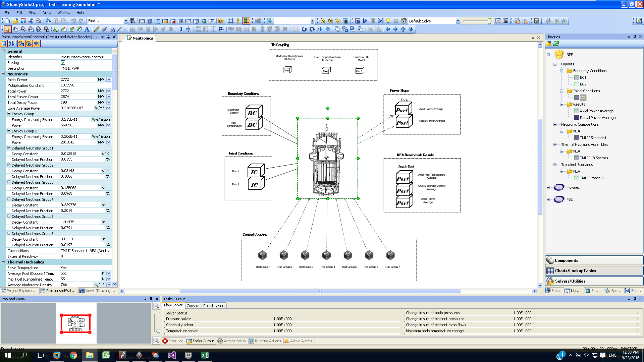This screenshot has height=362, width=644.
Task: Click the light bulb toolbar icon
Action: click(388, 21)
